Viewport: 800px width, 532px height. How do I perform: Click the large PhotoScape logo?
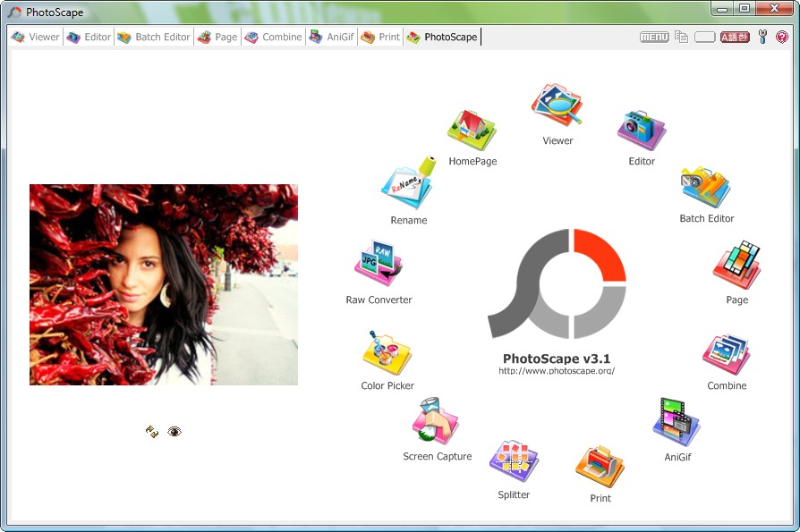pyautogui.click(x=557, y=283)
